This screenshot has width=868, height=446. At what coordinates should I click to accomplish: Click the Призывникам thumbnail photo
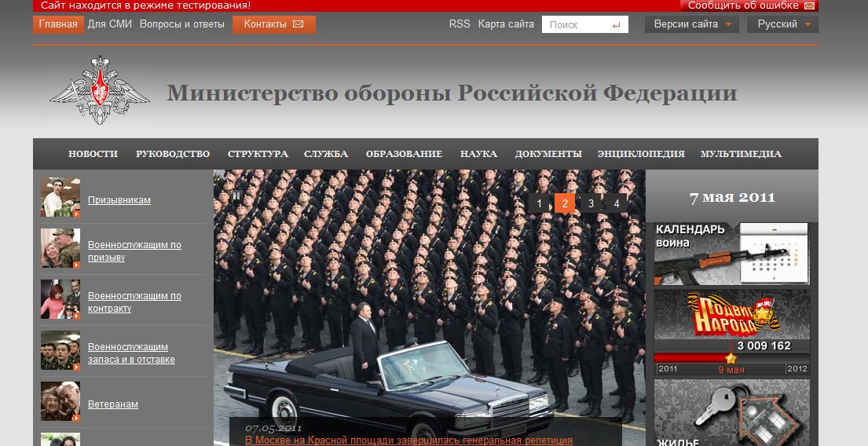coord(60,197)
